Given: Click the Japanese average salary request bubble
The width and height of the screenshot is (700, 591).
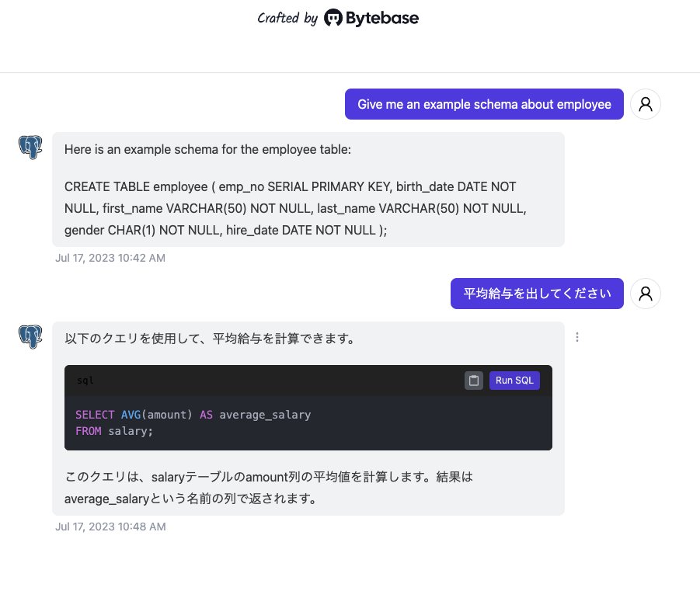Looking at the screenshot, I should pyautogui.click(x=537, y=294).
